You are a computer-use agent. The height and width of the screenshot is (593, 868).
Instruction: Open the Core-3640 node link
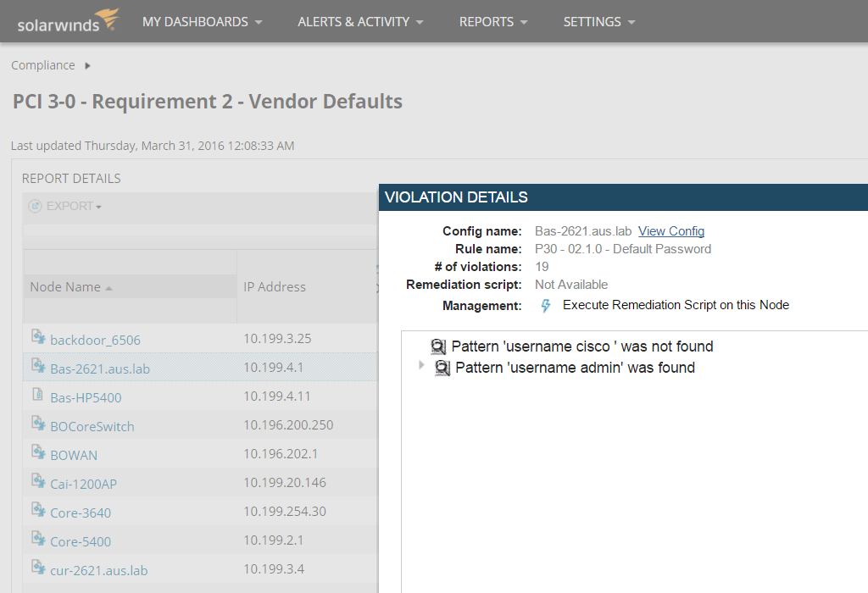tap(81, 513)
